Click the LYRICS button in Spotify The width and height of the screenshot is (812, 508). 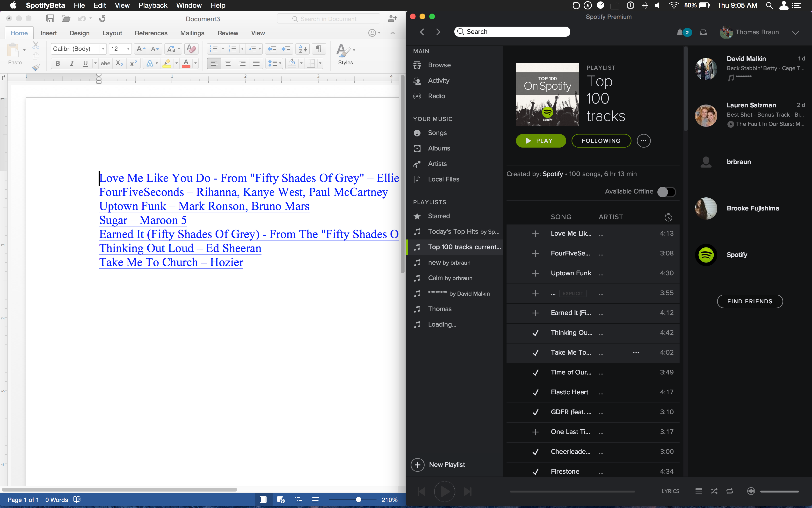coord(670,491)
